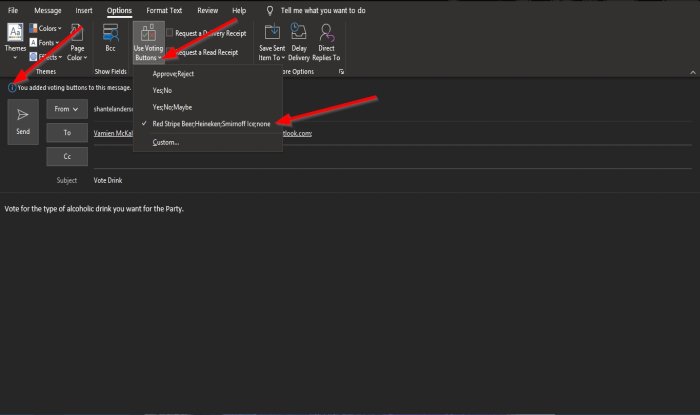700x415 pixels.
Task: Open the Fonts theme dropdown
Action: point(44,43)
